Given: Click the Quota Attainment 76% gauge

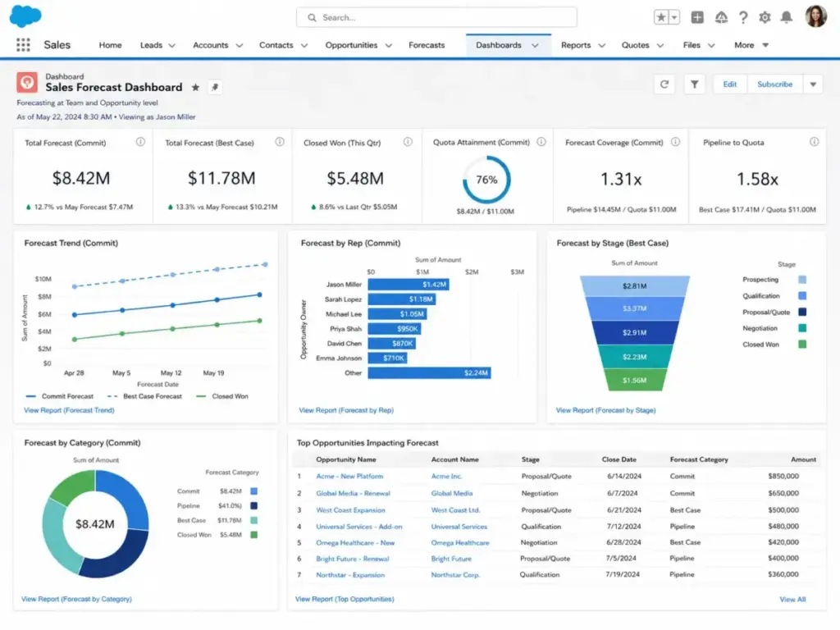Looking at the screenshot, I should [x=486, y=180].
